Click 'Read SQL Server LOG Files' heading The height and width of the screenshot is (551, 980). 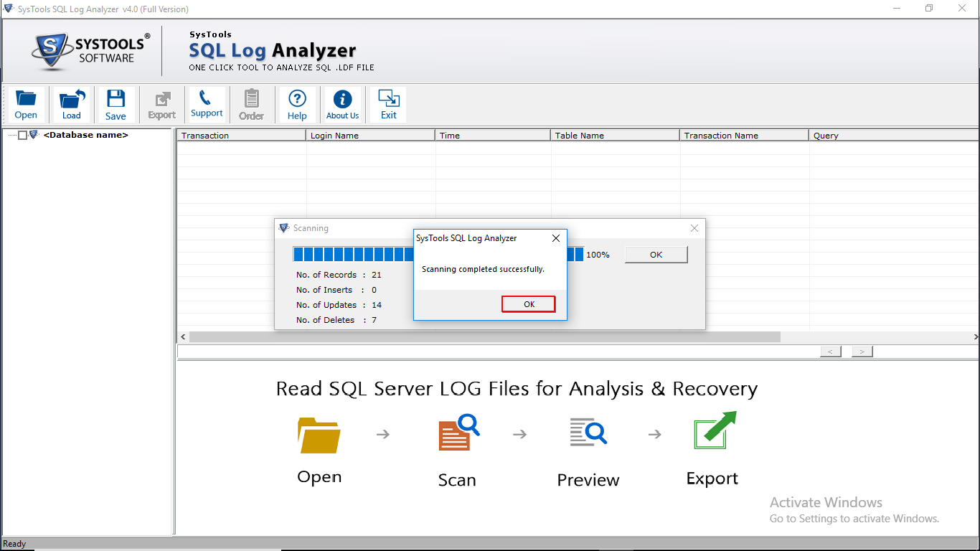click(x=517, y=389)
